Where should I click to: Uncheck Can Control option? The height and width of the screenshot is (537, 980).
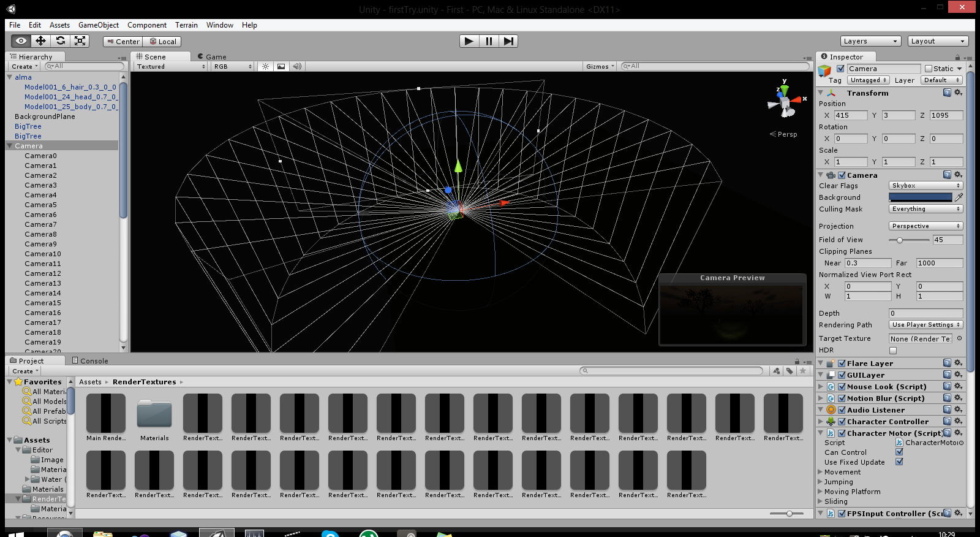[x=899, y=452]
